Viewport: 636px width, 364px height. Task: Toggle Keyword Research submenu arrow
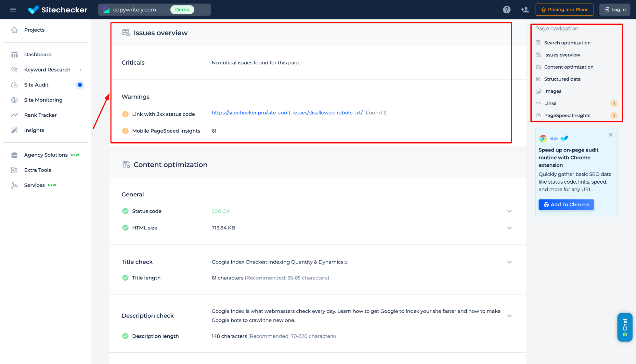[81, 69]
